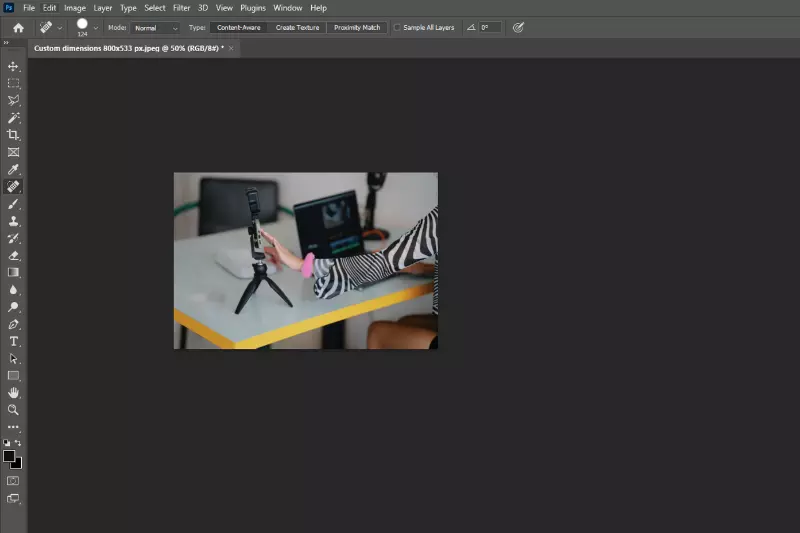Toggle Quick Mask mode

(x=13, y=481)
